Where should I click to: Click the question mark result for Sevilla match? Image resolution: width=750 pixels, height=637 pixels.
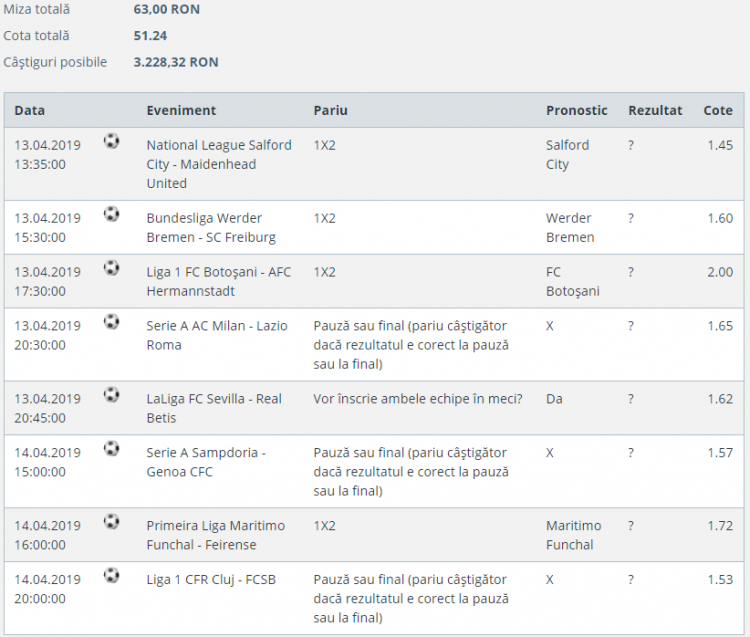pos(631,399)
